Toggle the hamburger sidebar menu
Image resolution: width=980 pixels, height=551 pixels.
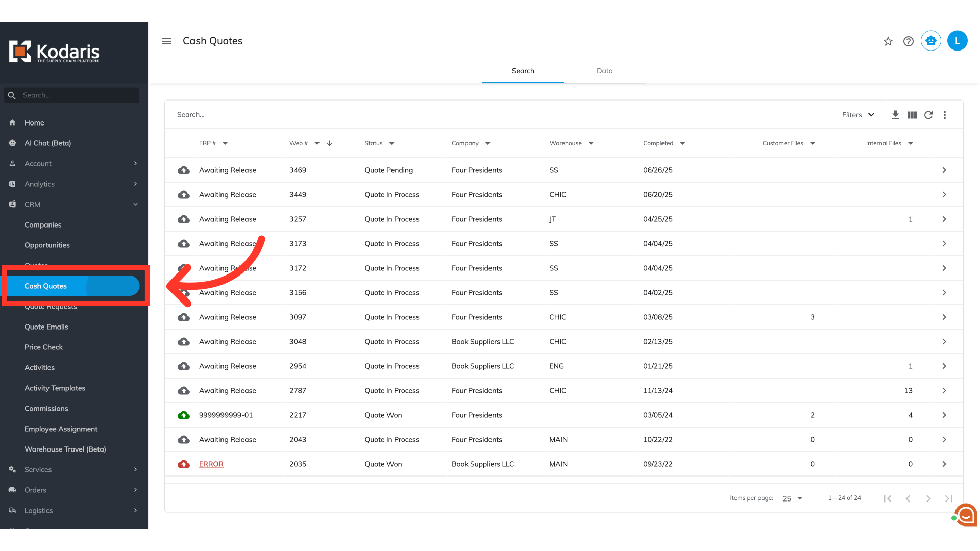coord(166,41)
